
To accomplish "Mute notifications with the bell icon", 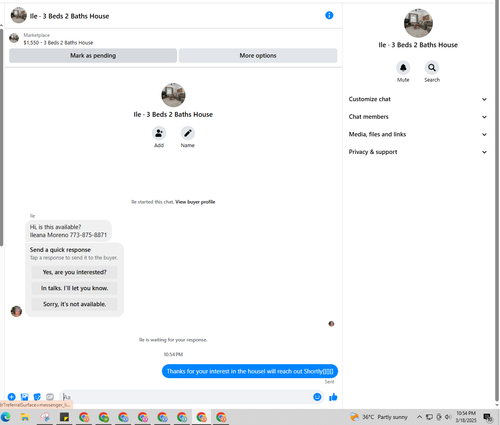I will point(403,68).
